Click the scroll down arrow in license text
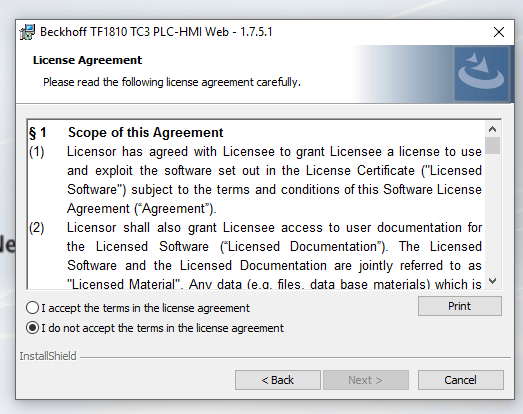The height and width of the screenshot is (414, 523). [492, 281]
